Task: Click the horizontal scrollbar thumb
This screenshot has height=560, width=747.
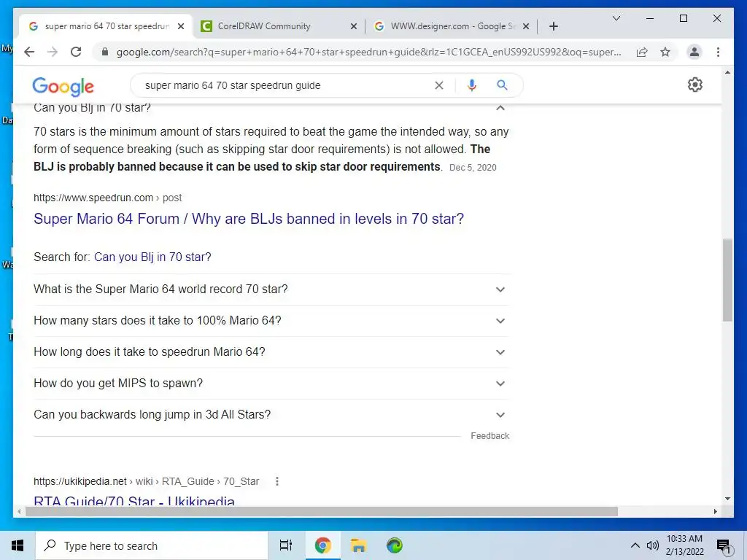Action: pyautogui.click(x=322, y=511)
